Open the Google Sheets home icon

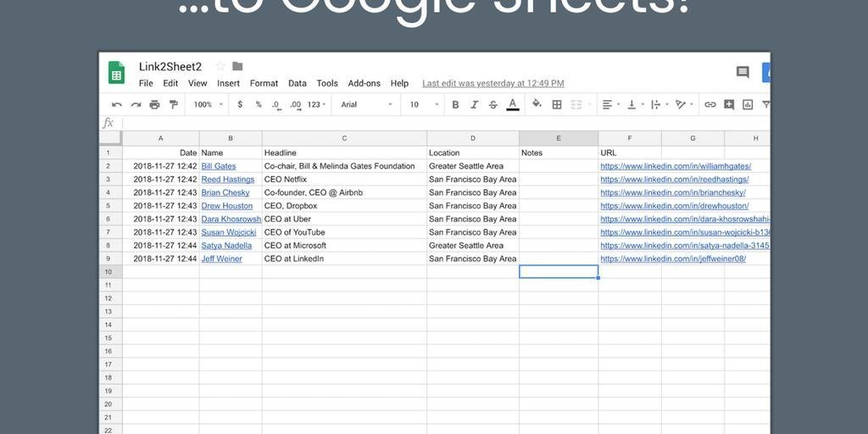[116, 73]
